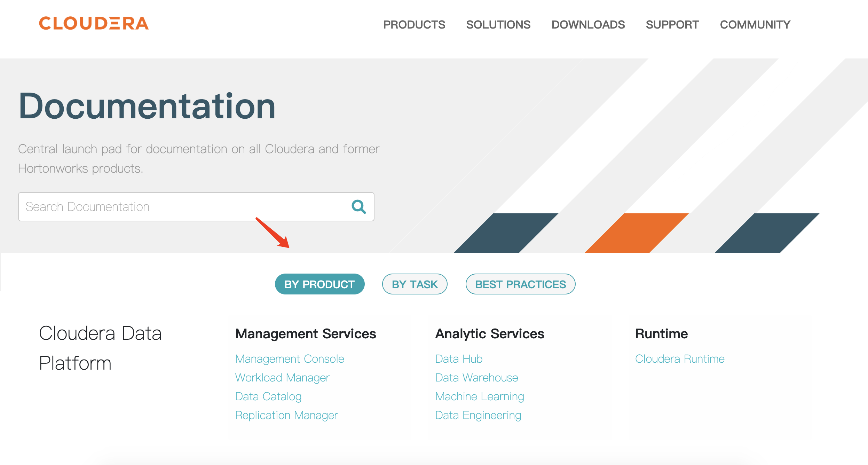Go to Data Catalog documentation
The height and width of the screenshot is (465, 868).
point(268,396)
